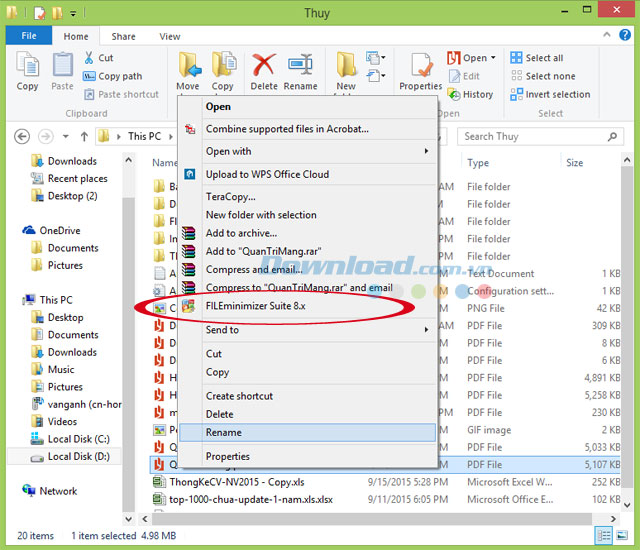Viewport: 640px width, 550px height.
Task: Switch to details view icon in status bar
Action: 603,535
